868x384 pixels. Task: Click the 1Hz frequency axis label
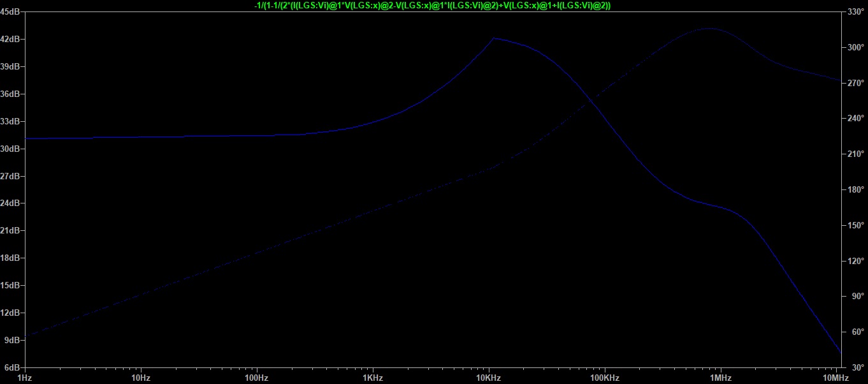pyautogui.click(x=24, y=378)
